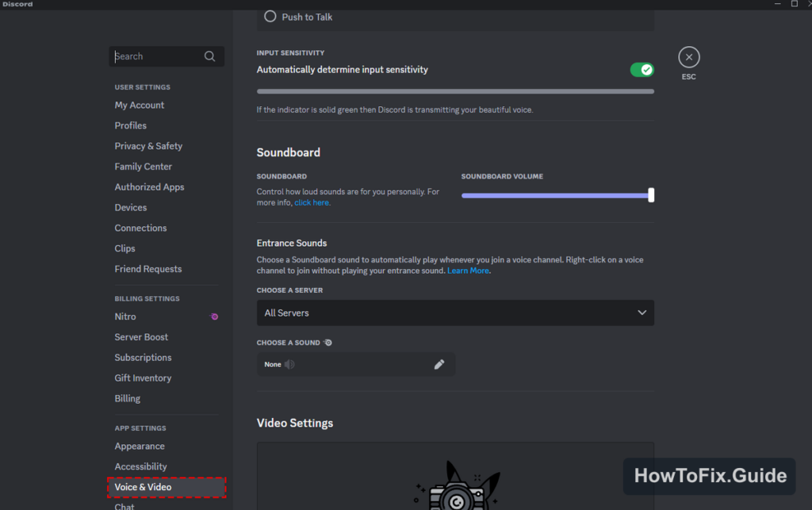This screenshot has height=510, width=812.
Task: Open Clips settings
Action: point(124,248)
